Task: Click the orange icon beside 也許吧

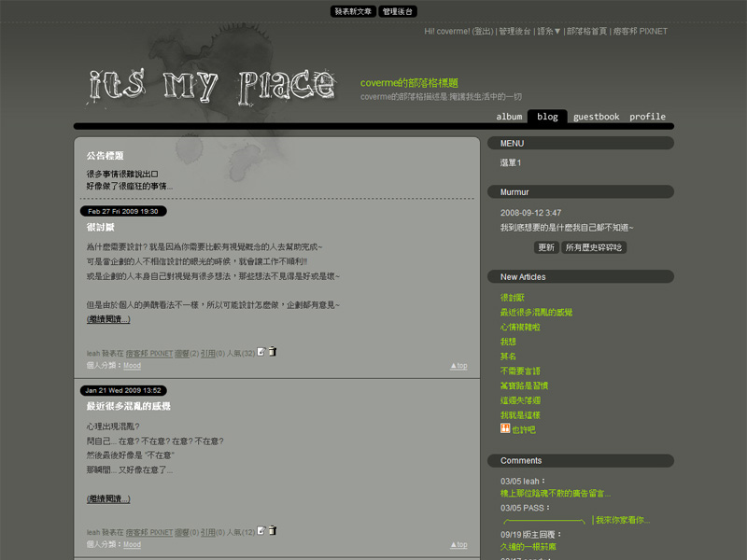Action: pos(505,428)
